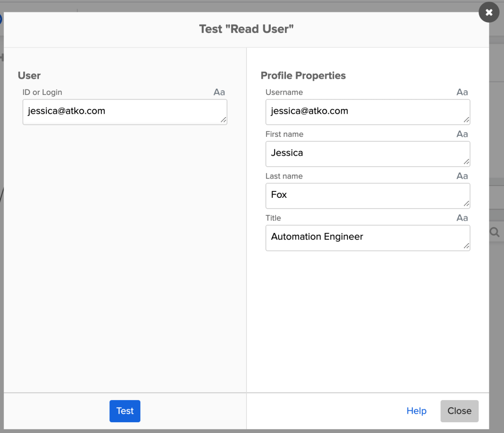
Task: Click the resize handle of ID or Login field
Action: tap(223, 120)
